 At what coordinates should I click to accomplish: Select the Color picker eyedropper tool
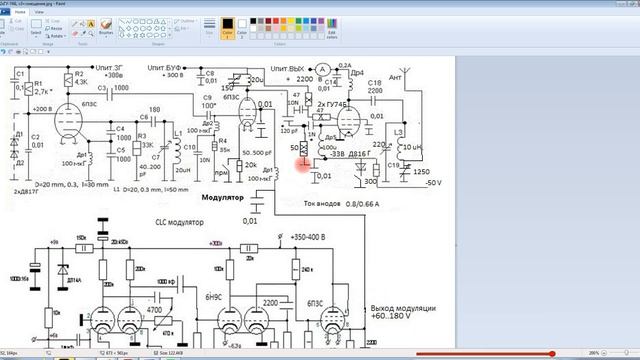83,34
